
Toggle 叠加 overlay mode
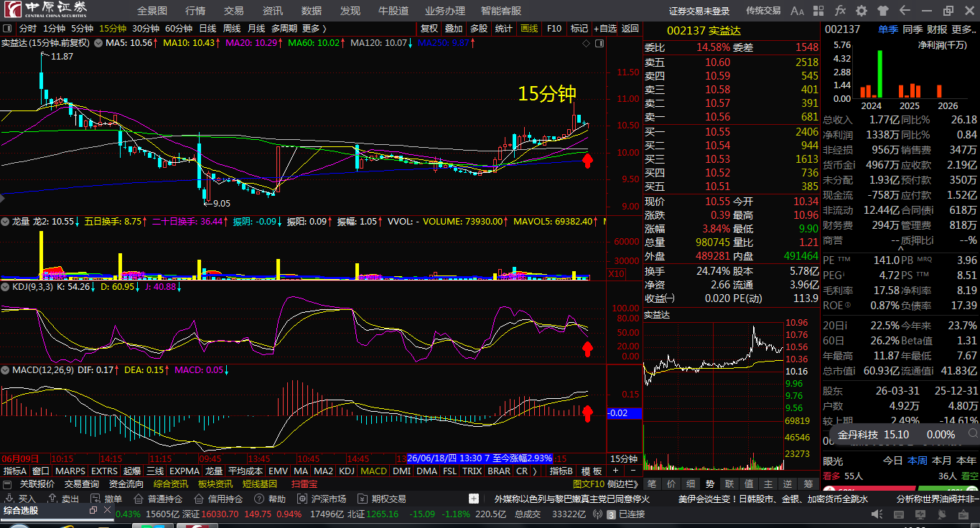pyautogui.click(x=454, y=29)
